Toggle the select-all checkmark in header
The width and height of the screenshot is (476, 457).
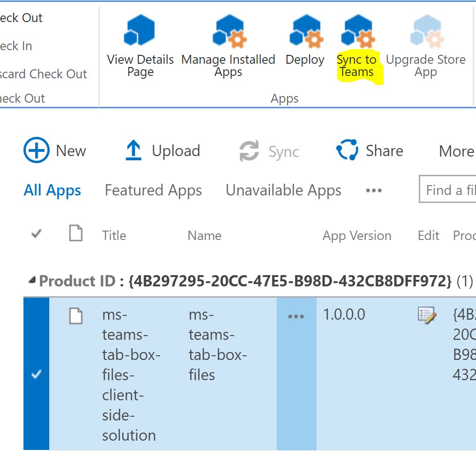coord(36,234)
